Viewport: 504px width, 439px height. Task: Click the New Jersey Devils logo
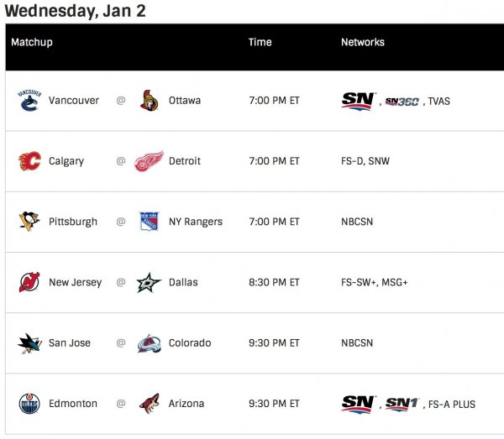pos(29,283)
